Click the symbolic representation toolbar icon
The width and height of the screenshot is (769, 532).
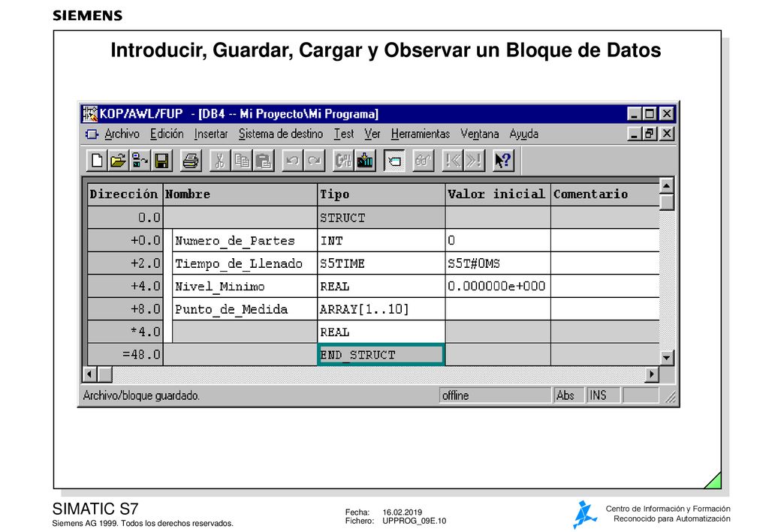tap(342, 160)
